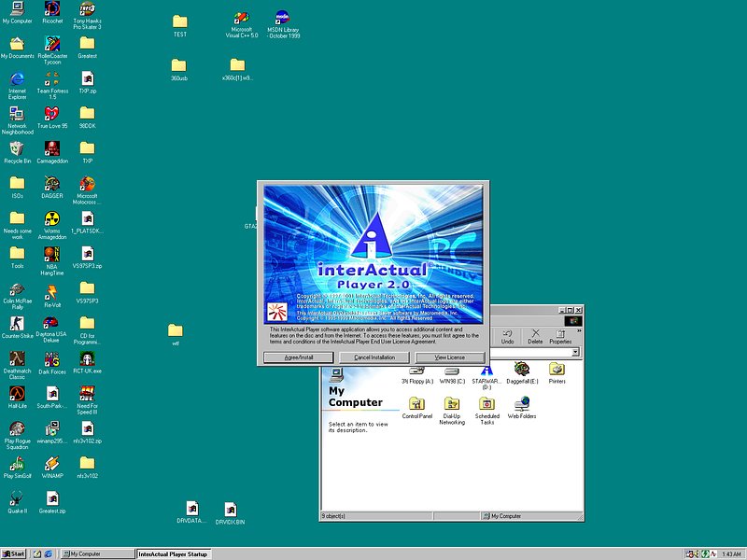Select the Recycle Bin desktop icon
747x560 pixels.
[x=17, y=149]
